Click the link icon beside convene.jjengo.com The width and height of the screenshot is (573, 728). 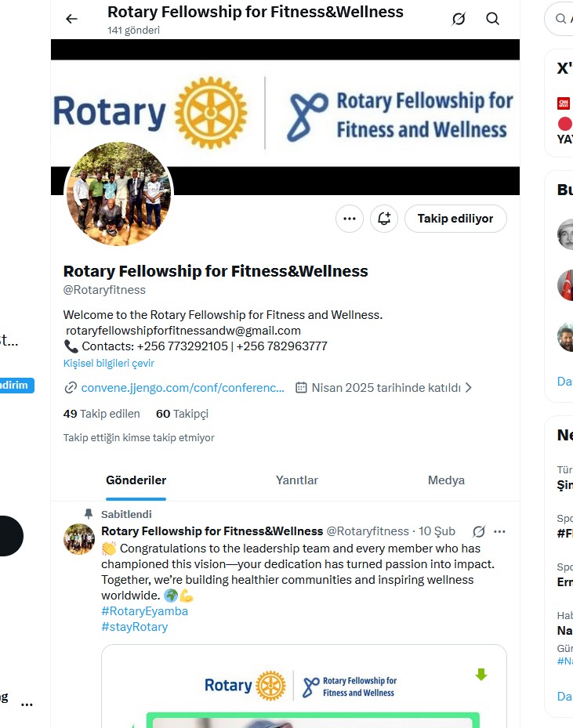[x=71, y=388]
